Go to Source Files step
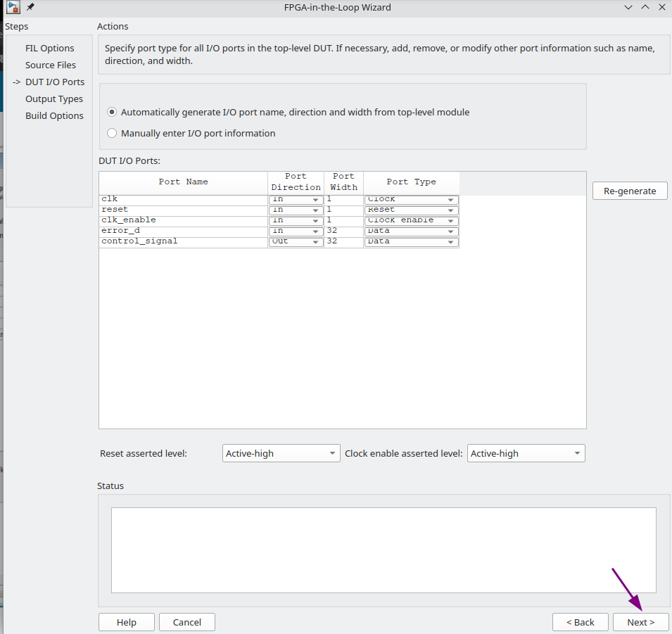This screenshot has height=634, width=672. point(51,65)
